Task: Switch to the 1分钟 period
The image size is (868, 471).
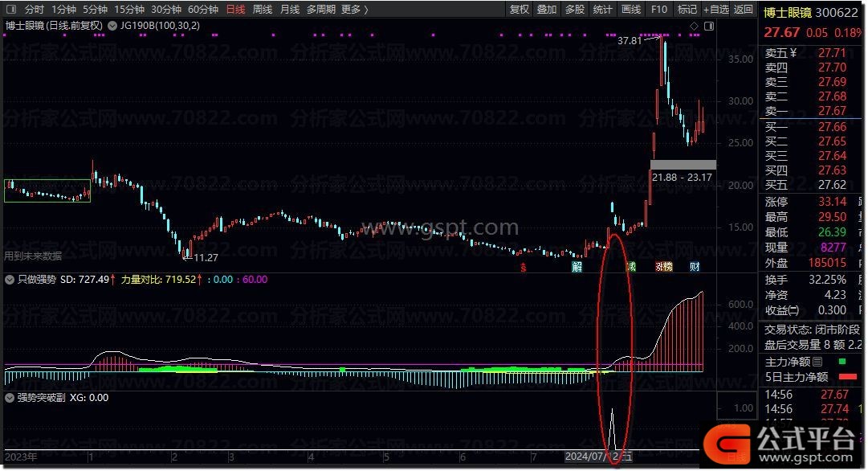Action: coord(63,10)
